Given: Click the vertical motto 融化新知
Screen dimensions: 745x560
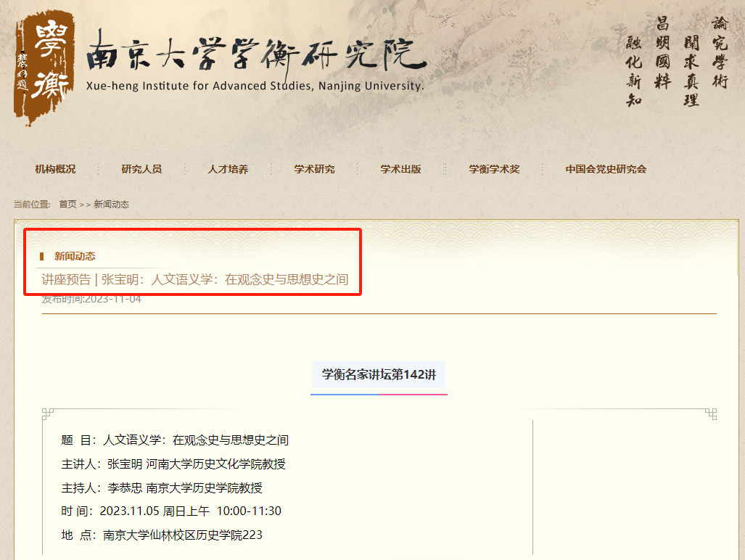Looking at the screenshot, I should (634, 71).
